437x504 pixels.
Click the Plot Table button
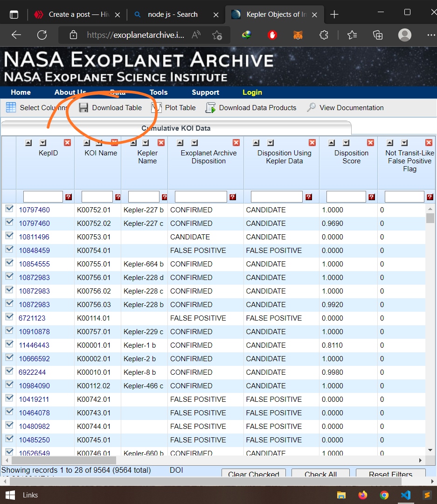pyautogui.click(x=174, y=108)
